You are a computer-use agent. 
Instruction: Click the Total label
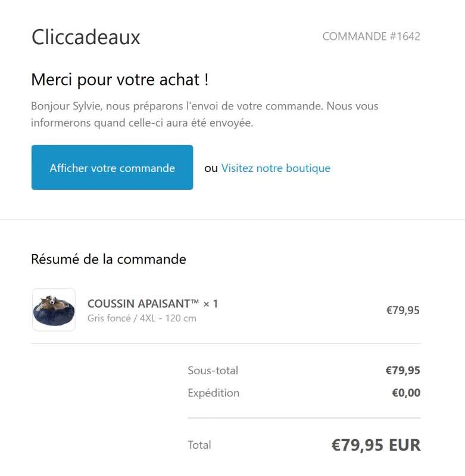[199, 445]
